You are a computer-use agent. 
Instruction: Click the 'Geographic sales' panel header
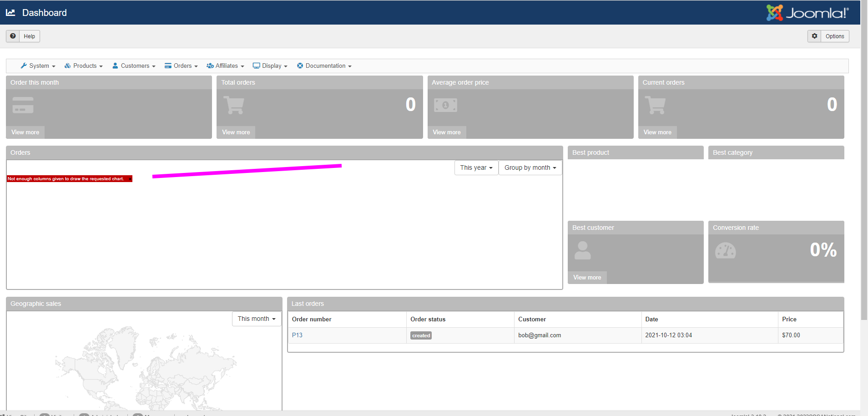click(144, 304)
